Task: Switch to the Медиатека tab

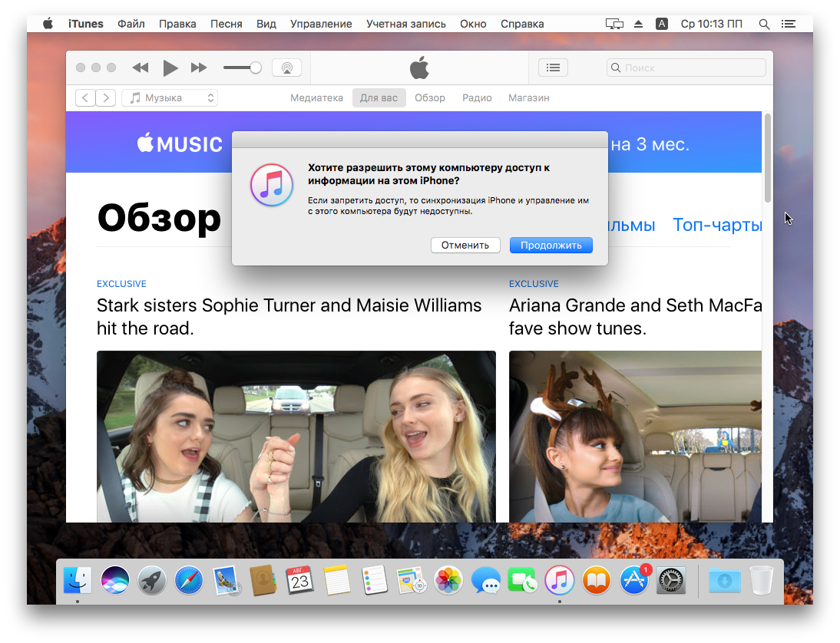Action: pyautogui.click(x=316, y=98)
